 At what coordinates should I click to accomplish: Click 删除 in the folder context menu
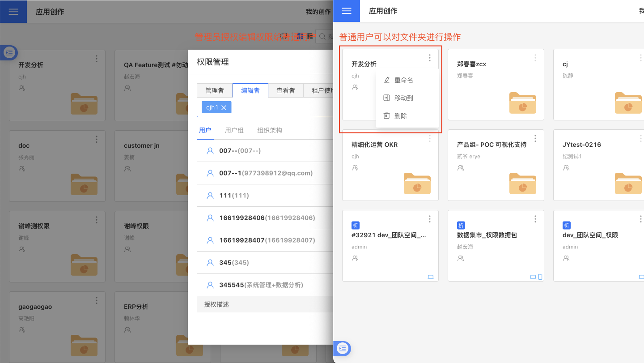(x=400, y=116)
